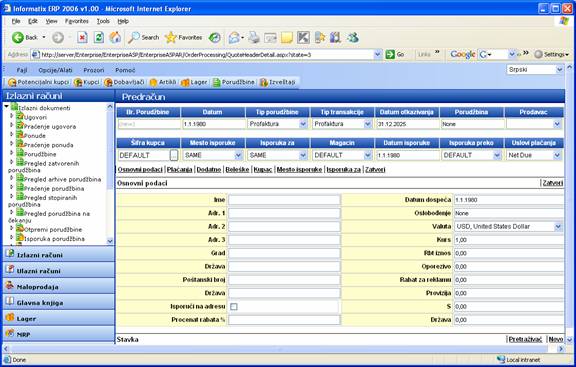Open the Prodavac dropdown
Image resolution: width=576 pixels, height=367 pixels.
click(x=557, y=124)
